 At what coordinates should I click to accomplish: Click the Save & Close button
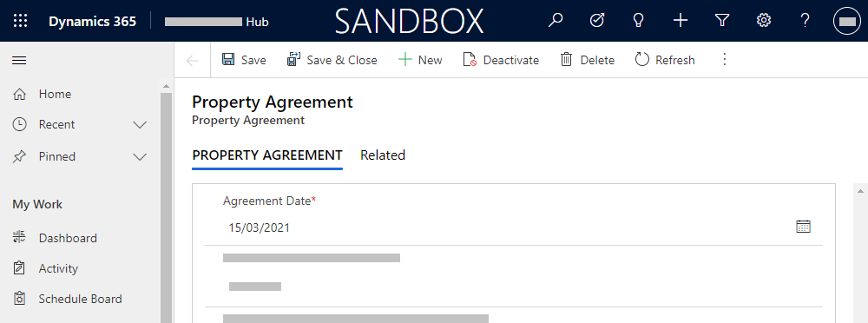pyautogui.click(x=332, y=60)
